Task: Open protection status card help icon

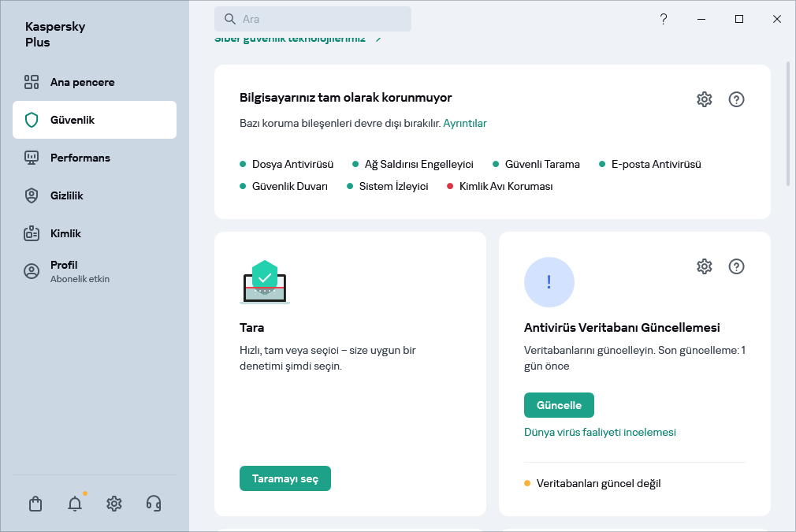Action: click(737, 99)
